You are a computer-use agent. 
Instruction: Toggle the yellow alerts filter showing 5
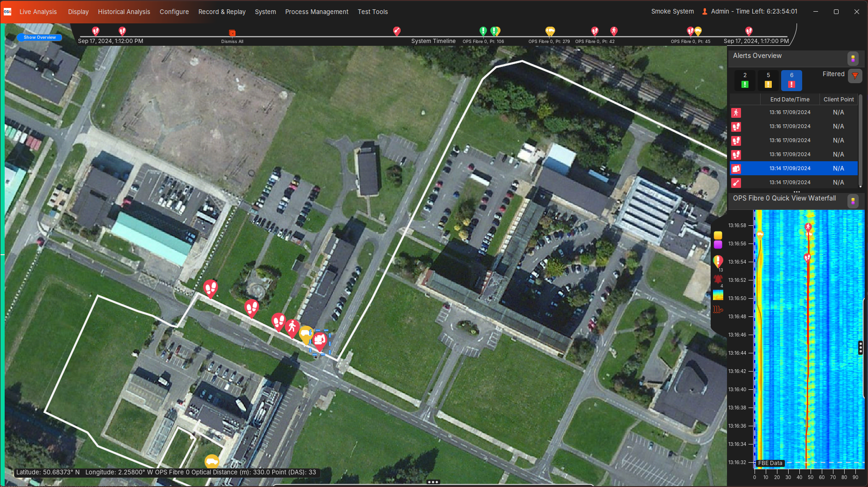pyautogui.click(x=768, y=80)
